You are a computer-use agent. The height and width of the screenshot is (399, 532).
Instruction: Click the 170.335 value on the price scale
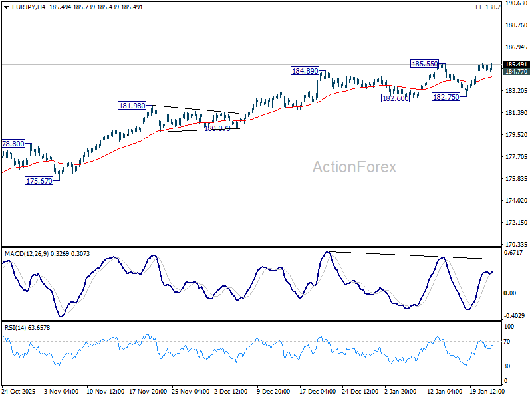pyautogui.click(x=517, y=245)
